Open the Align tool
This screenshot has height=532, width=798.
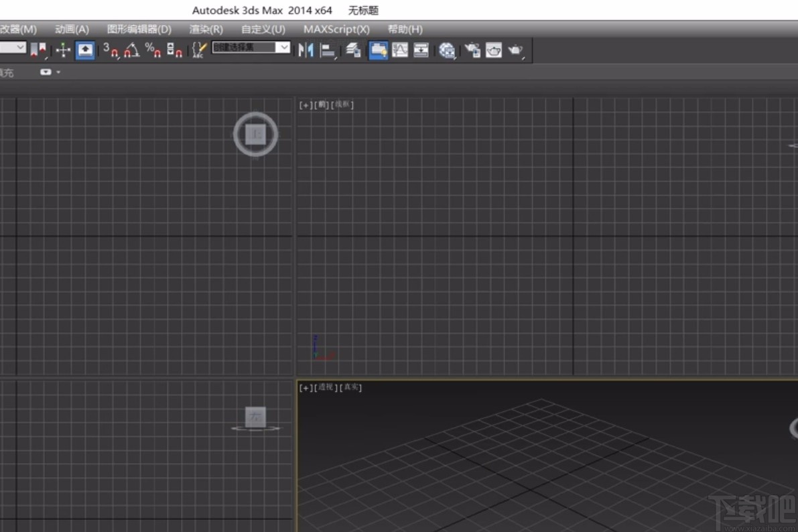(x=328, y=50)
